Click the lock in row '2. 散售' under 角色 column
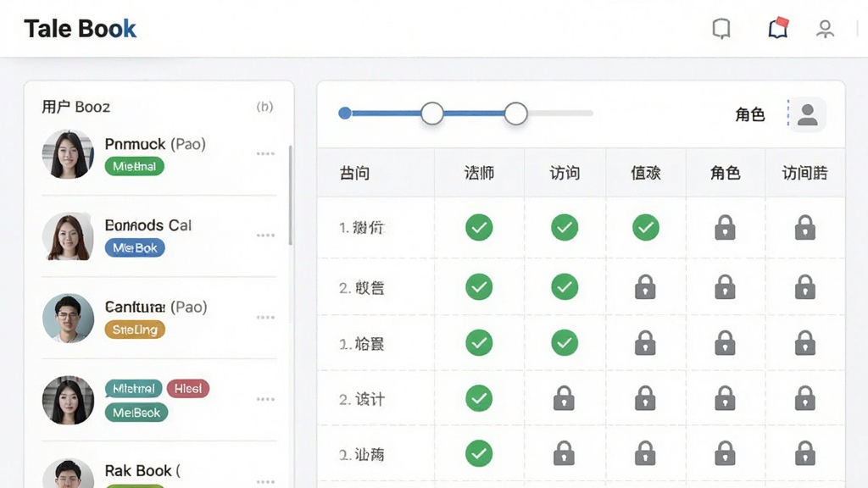This screenshot has height=488, width=868. point(726,287)
